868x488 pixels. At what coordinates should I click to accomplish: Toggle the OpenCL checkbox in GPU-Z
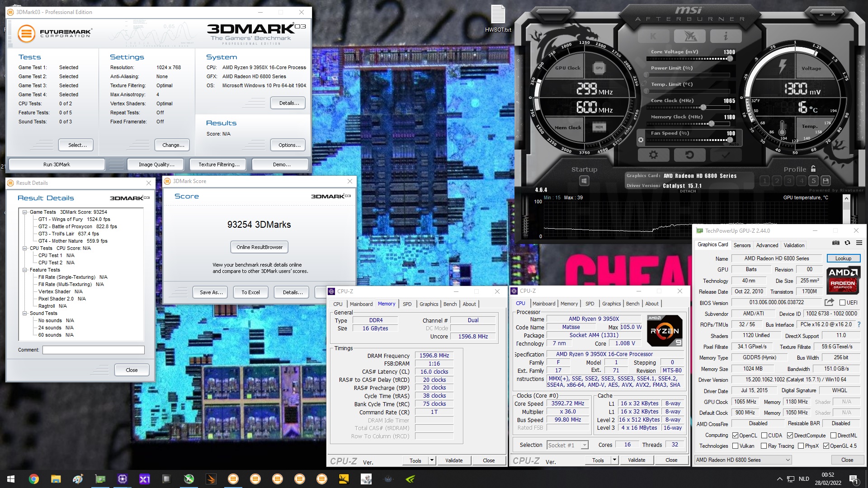(736, 436)
